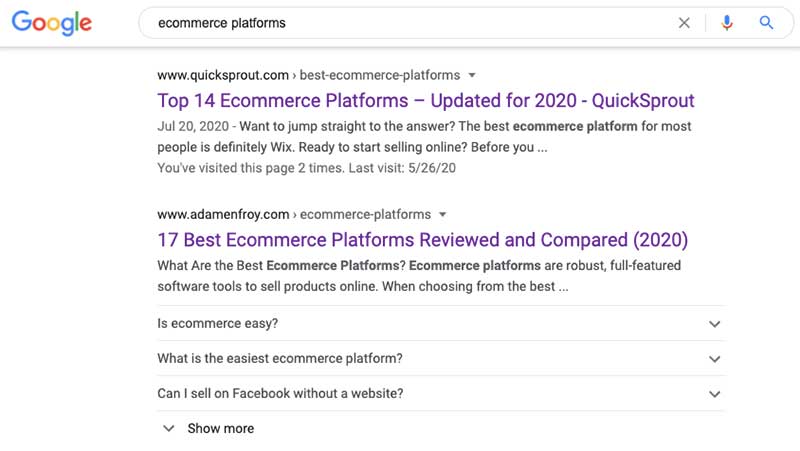Image resolution: width=800 pixels, height=451 pixels.
Task: Expand "What is the easiest ecommerce platform?"
Action: pyautogui.click(x=280, y=359)
